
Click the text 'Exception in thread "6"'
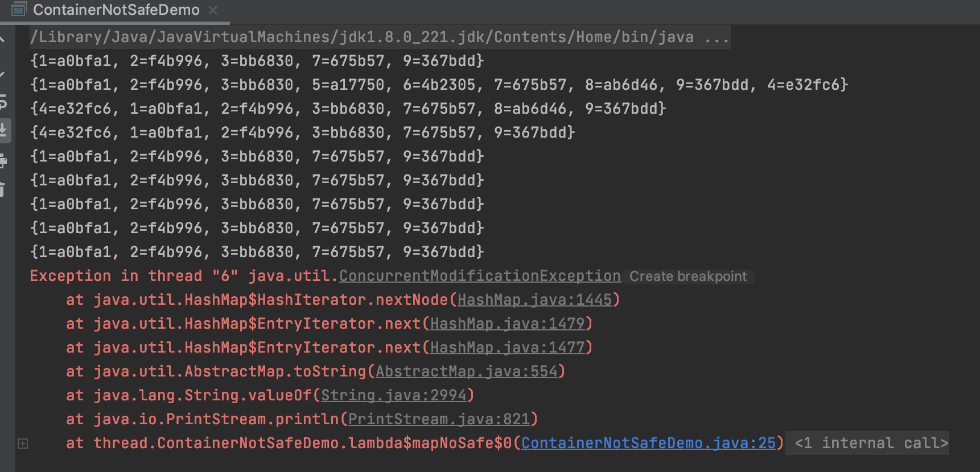click(x=134, y=276)
